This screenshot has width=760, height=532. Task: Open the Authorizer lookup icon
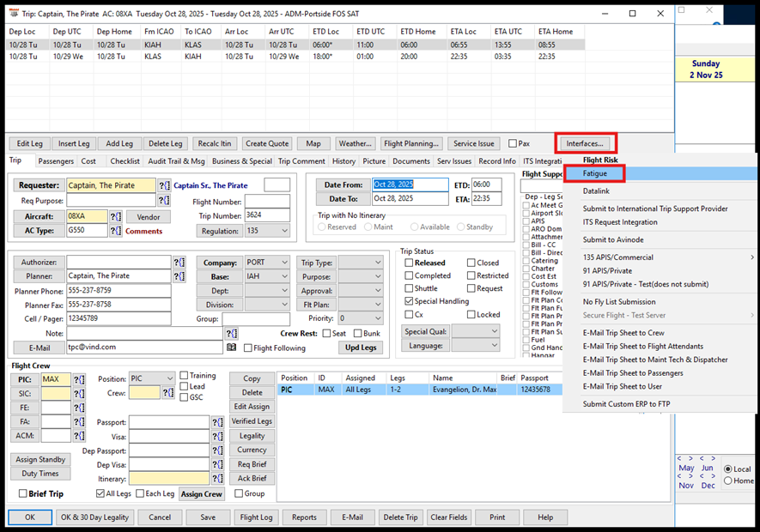pos(179,263)
